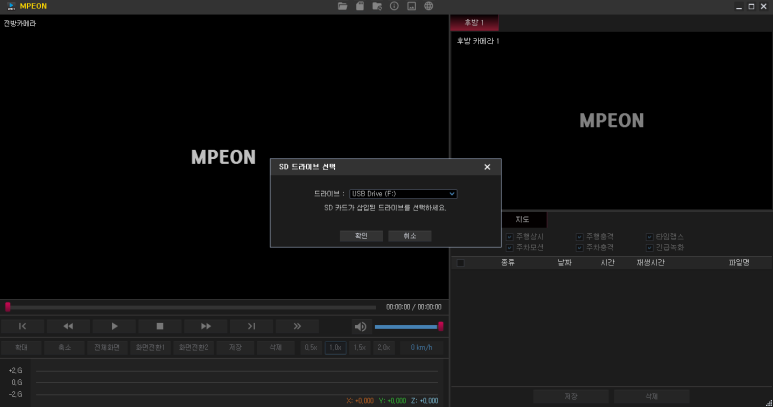Image resolution: width=773 pixels, height=407 pixels.
Task: Mute audio with the speaker icon
Action: [360, 326]
